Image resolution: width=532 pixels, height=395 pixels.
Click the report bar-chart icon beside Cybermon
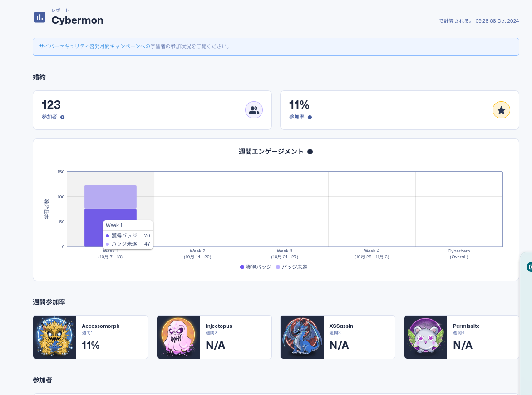click(39, 17)
